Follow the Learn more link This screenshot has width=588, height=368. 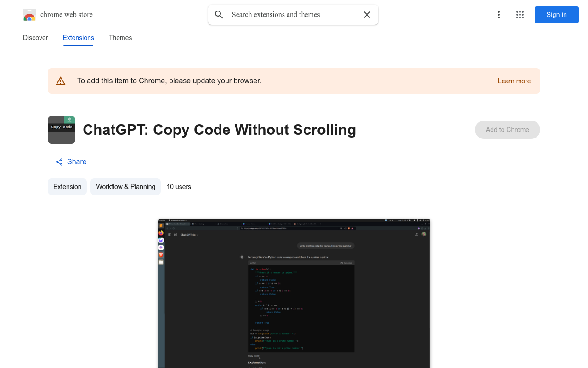click(x=514, y=81)
